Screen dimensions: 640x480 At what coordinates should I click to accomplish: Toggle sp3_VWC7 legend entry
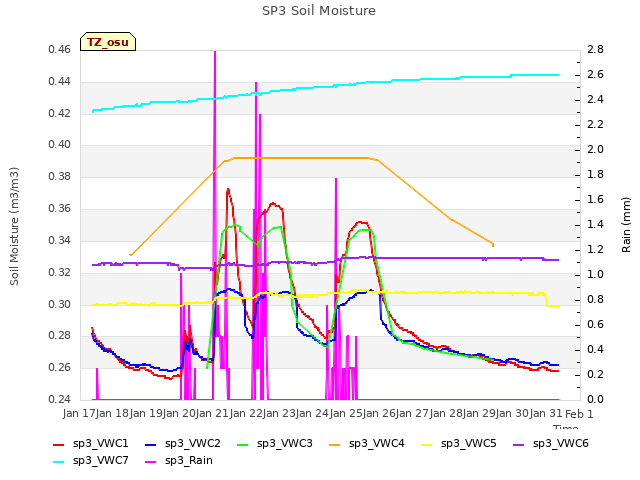point(91,461)
